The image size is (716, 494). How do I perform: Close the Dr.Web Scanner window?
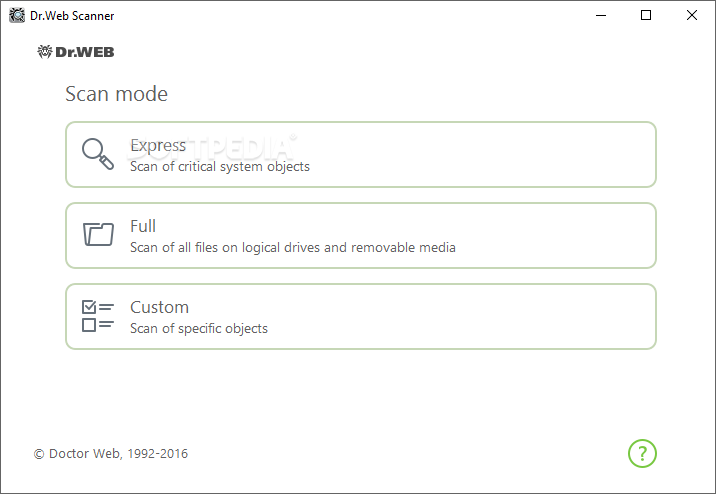coord(691,16)
